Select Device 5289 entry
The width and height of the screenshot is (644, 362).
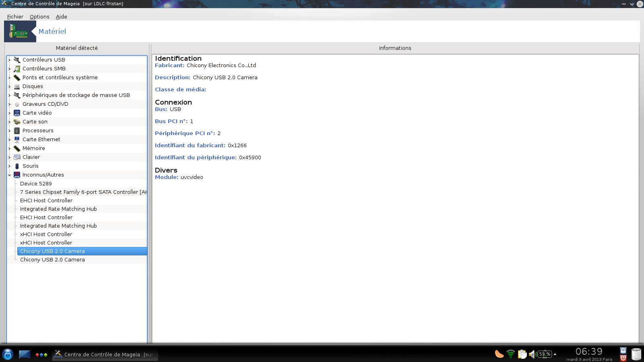(82, 184)
